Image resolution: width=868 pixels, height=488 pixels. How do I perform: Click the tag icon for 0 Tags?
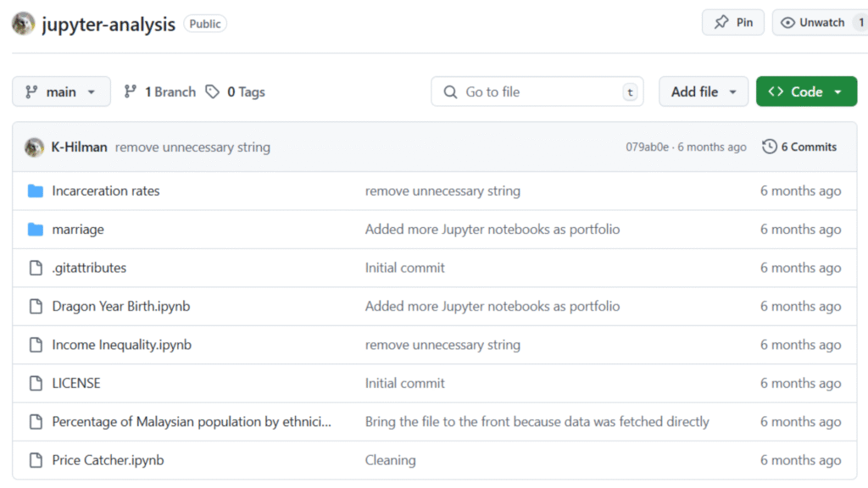[x=213, y=91]
